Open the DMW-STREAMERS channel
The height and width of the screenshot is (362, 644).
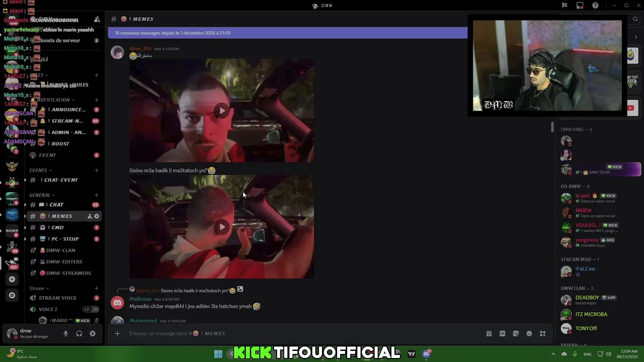64,273
